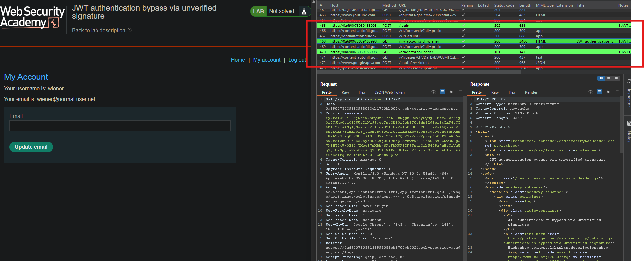644x261 pixels.
Task: Click the LAB Not solved status badge
Action: [x=281, y=11]
